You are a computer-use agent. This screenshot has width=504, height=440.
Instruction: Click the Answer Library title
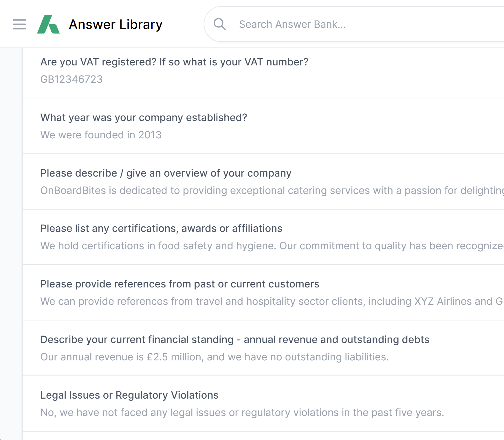pyautogui.click(x=116, y=24)
